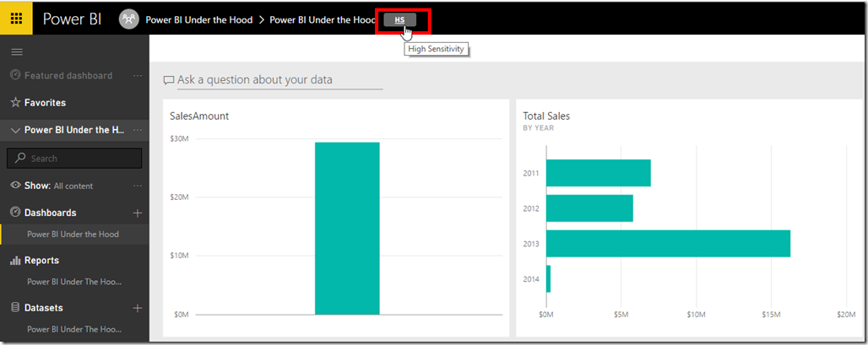Click the $15M axis label in Total Sales

(771, 315)
